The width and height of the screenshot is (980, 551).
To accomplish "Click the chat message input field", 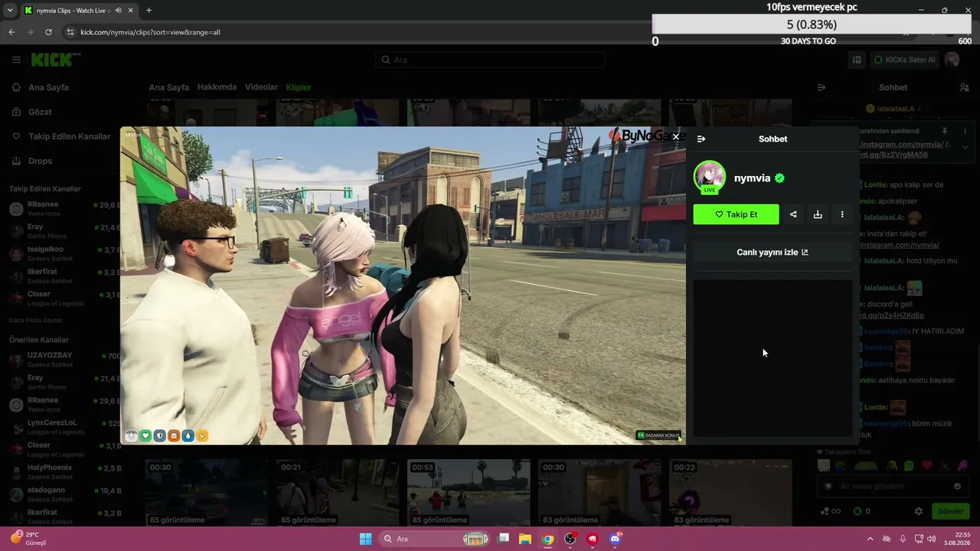I will 892,486.
